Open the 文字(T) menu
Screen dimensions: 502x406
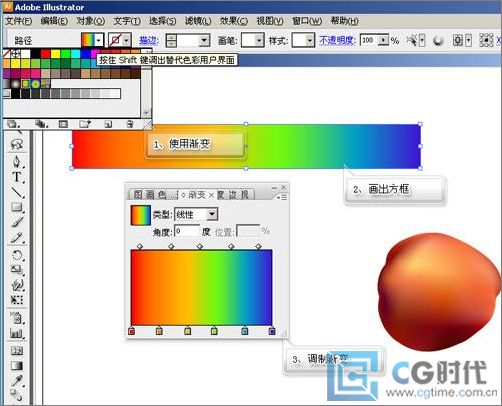click(x=127, y=21)
